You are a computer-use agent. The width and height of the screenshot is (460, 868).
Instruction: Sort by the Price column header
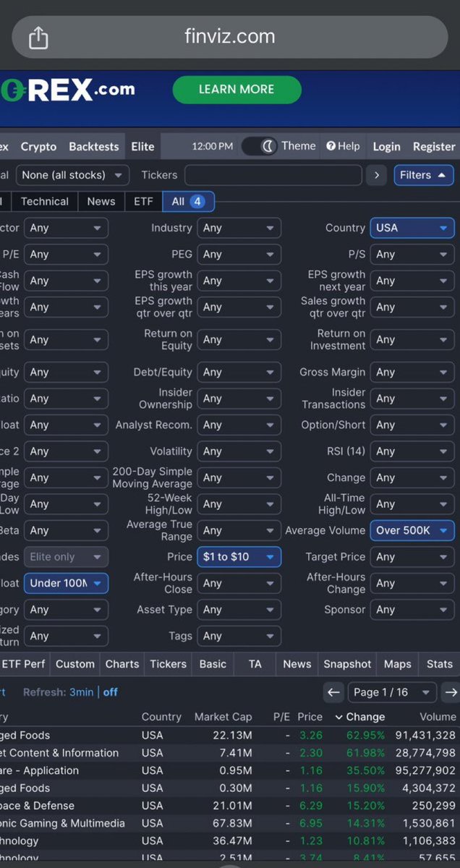point(310,717)
